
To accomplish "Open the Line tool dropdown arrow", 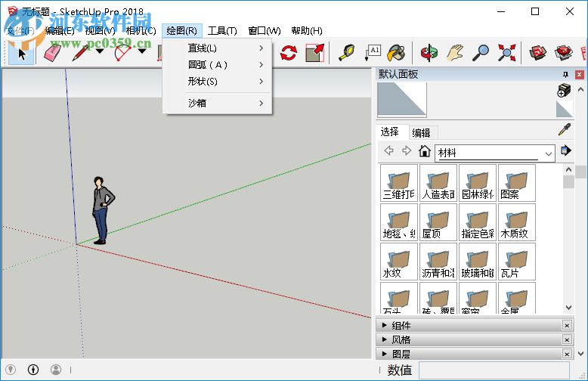I will [100, 51].
